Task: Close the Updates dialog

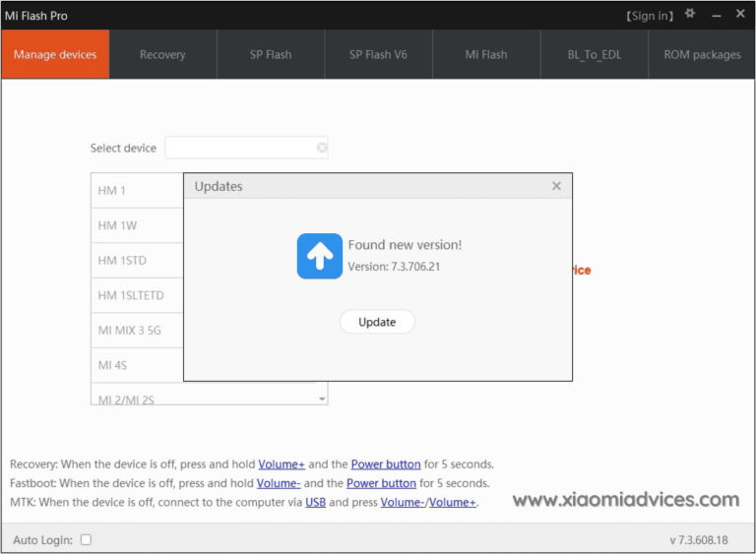Action: 556,186
